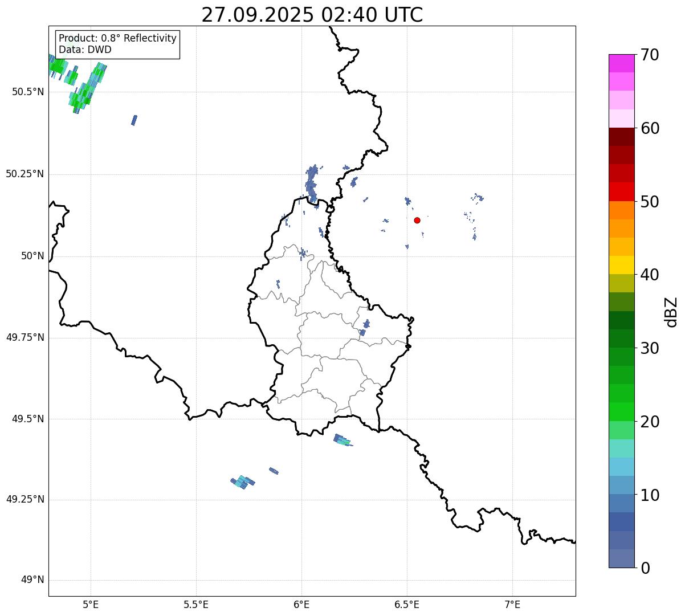Click the blue echo at Luxembourg's northern tip
Image resolution: width=685 pixels, height=616 pixels.
coord(311,182)
